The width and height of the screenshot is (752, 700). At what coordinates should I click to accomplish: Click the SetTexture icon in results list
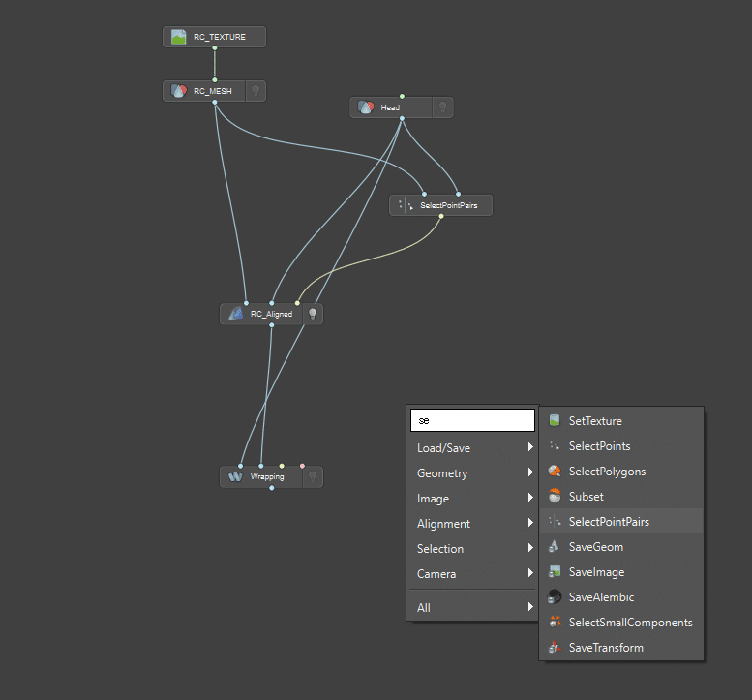[555, 421]
